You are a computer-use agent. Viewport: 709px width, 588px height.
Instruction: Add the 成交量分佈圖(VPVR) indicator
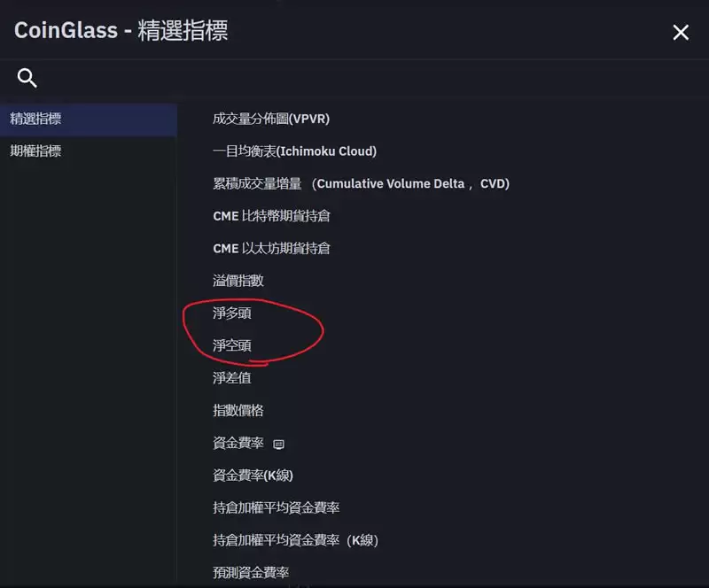pyautogui.click(x=270, y=119)
